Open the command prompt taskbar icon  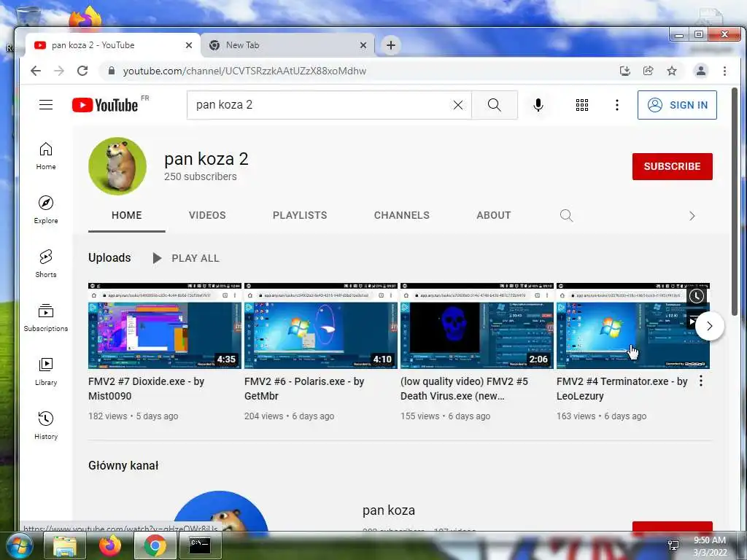coord(200,545)
